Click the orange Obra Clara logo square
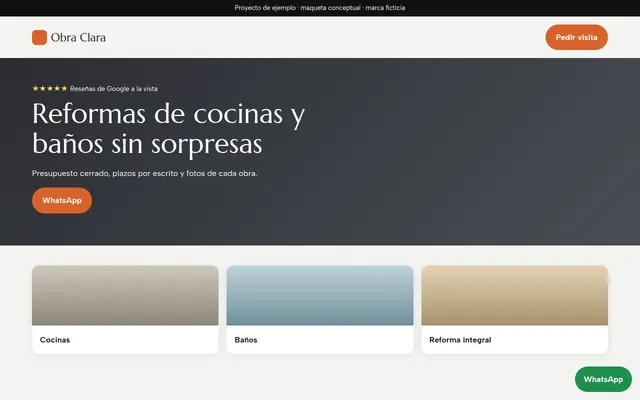 [x=40, y=38]
